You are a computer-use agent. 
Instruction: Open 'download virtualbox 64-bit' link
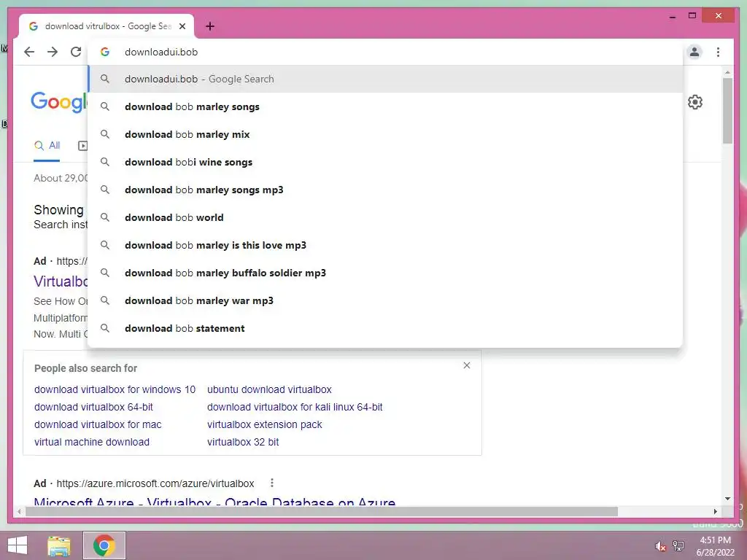(x=93, y=407)
